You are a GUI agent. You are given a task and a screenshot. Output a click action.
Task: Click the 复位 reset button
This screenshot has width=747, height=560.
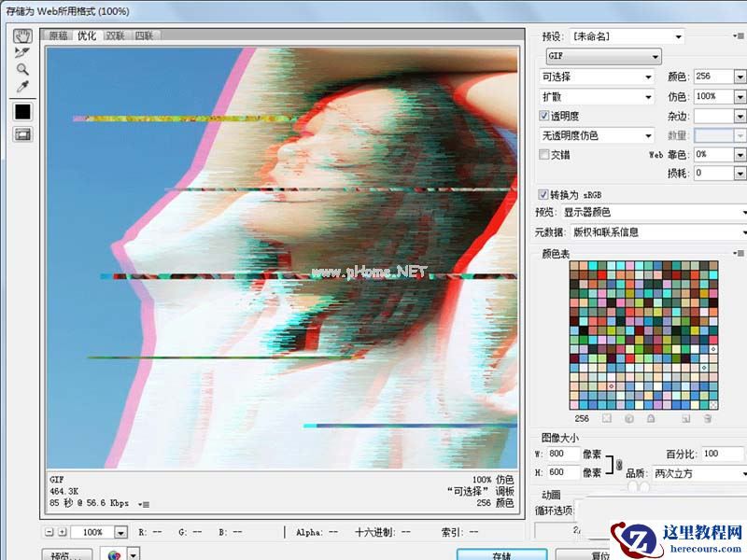582,554
